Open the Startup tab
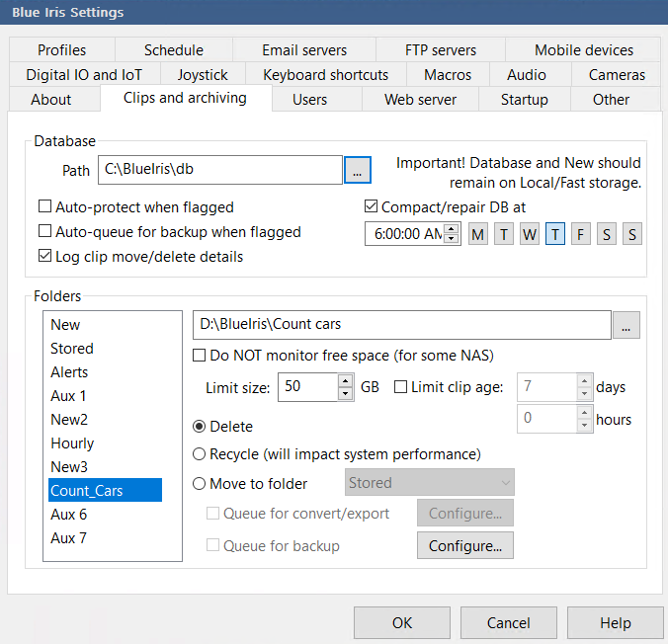The height and width of the screenshot is (644, 668). [x=525, y=99]
